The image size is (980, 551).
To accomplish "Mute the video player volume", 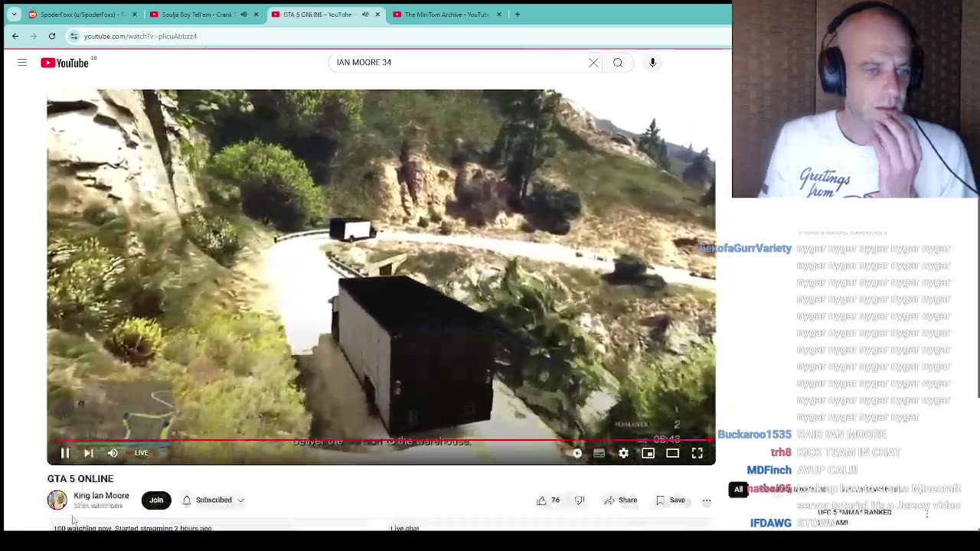I will click(113, 453).
